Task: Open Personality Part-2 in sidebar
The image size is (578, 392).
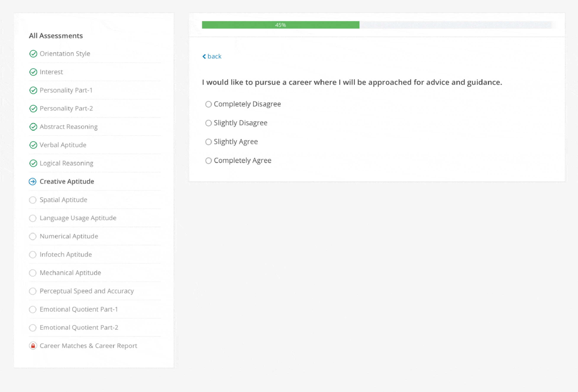Action: (x=66, y=108)
